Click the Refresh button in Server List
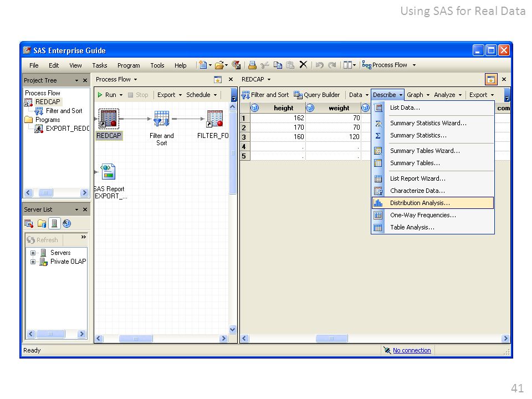This screenshot has width=532, height=399. coord(43,240)
